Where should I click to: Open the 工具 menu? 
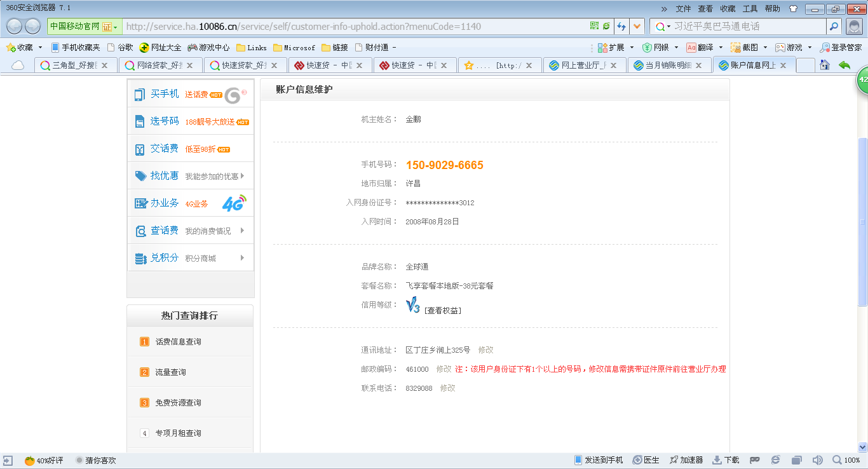pos(750,9)
